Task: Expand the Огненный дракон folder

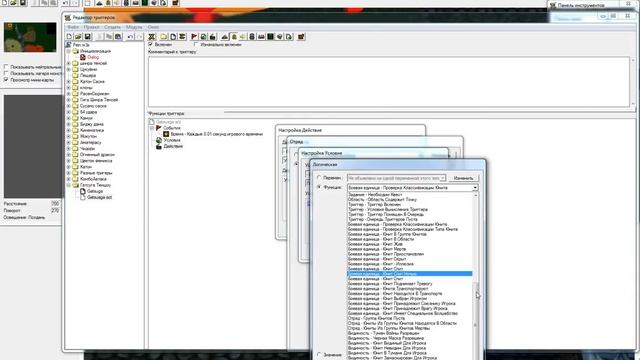Action: (69, 155)
